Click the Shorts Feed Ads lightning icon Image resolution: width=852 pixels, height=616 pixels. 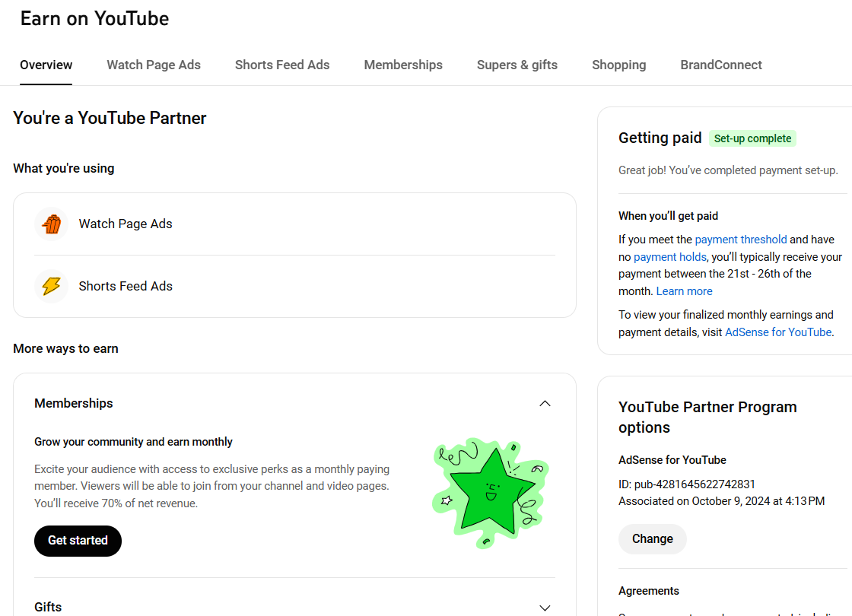tap(52, 287)
